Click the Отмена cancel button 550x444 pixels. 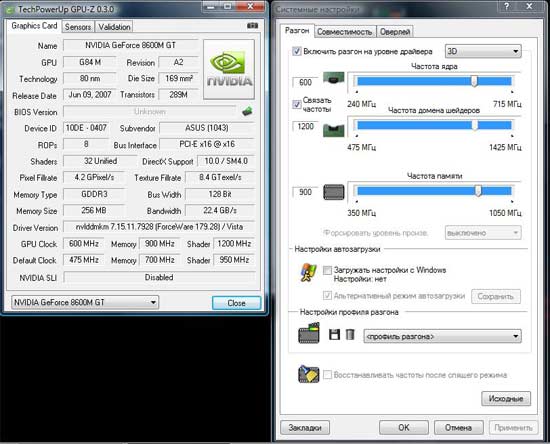(x=458, y=428)
